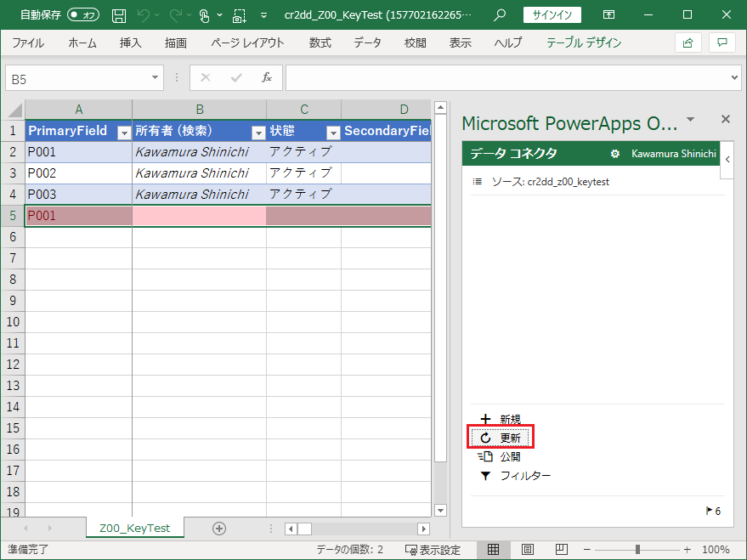Open the 状態 column filter dropdown
Screen dimensions: 747x560
pyautogui.click(x=331, y=132)
